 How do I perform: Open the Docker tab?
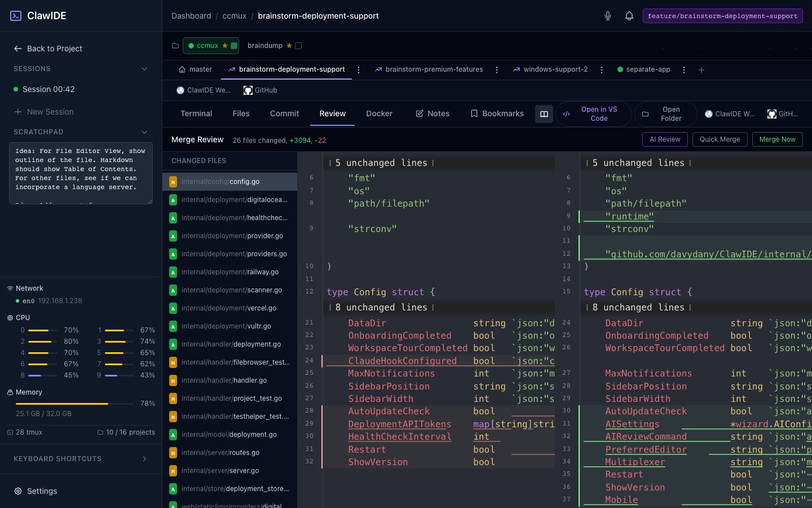point(379,113)
